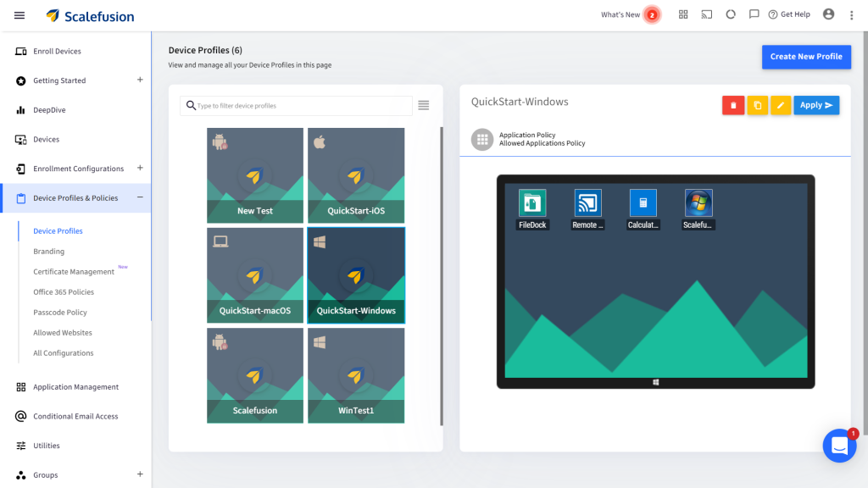The height and width of the screenshot is (488, 868).
Task: Click Windows home button on preview tablet
Action: (655, 382)
